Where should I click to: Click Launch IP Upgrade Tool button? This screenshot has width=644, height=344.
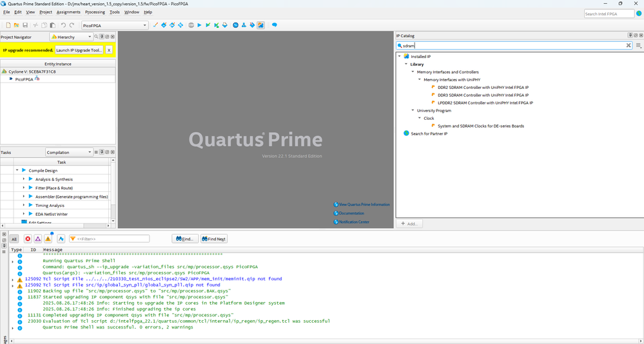pyautogui.click(x=79, y=50)
